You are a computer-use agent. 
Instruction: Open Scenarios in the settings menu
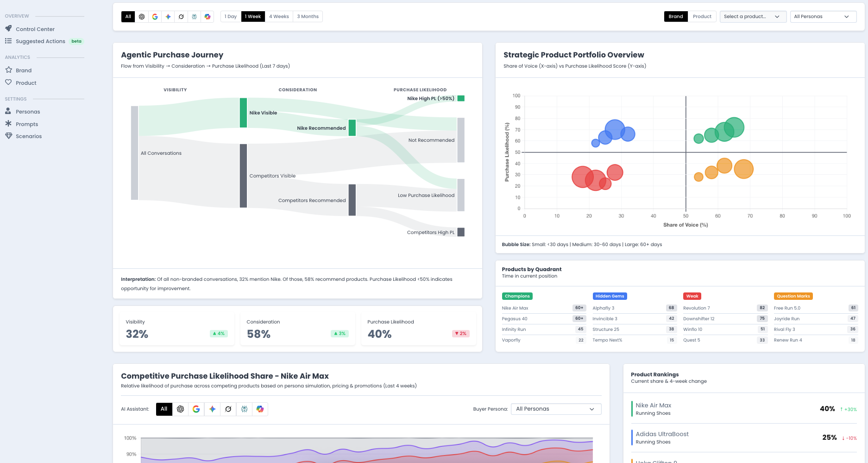[x=29, y=136]
